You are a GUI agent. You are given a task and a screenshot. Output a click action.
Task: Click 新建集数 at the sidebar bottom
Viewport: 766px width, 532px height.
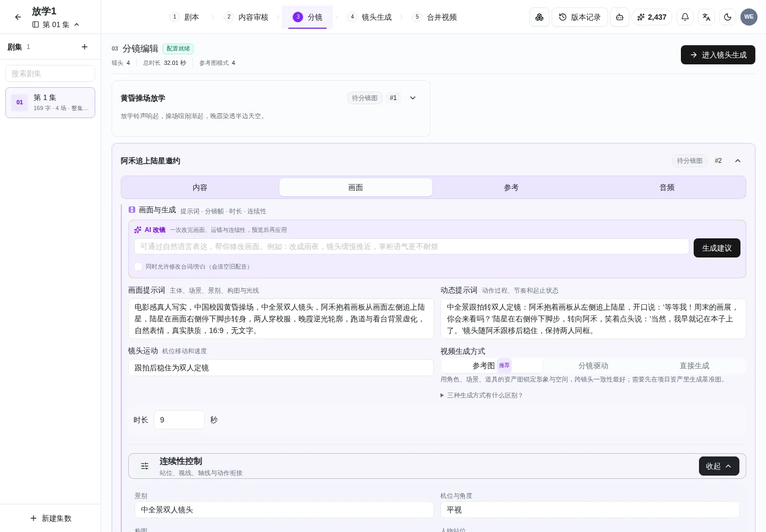(51, 518)
